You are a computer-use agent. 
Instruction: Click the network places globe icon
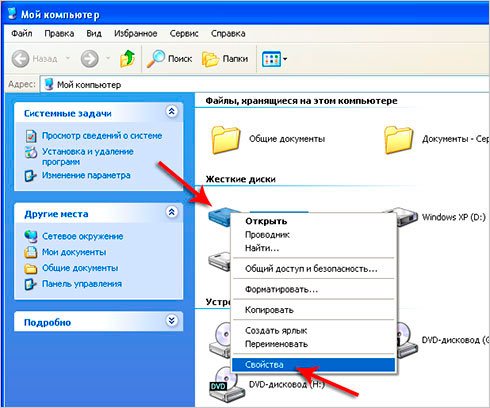pyautogui.click(x=31, y=236)
